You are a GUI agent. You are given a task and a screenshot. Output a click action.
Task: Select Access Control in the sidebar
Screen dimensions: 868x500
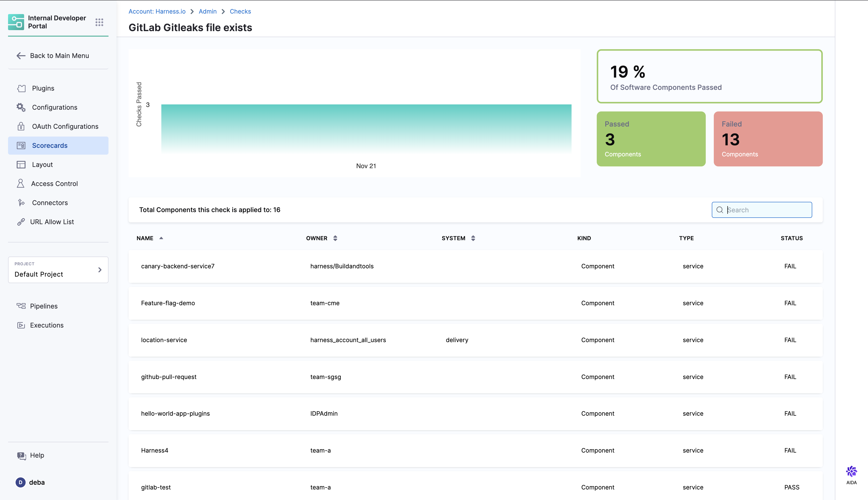54,184
